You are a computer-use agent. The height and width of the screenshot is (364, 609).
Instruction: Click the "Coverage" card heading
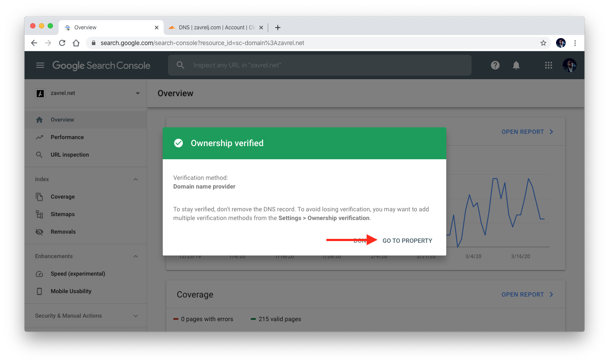pyautogui.click(x=195, y=294)
